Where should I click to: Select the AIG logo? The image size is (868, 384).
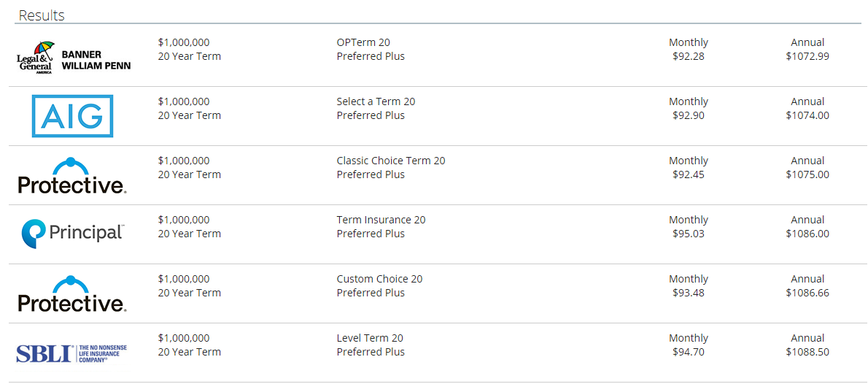click(72, 116)
